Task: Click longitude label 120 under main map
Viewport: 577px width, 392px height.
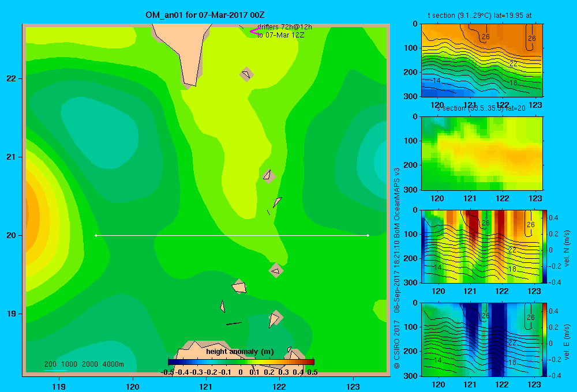Action: pos(133,386)
